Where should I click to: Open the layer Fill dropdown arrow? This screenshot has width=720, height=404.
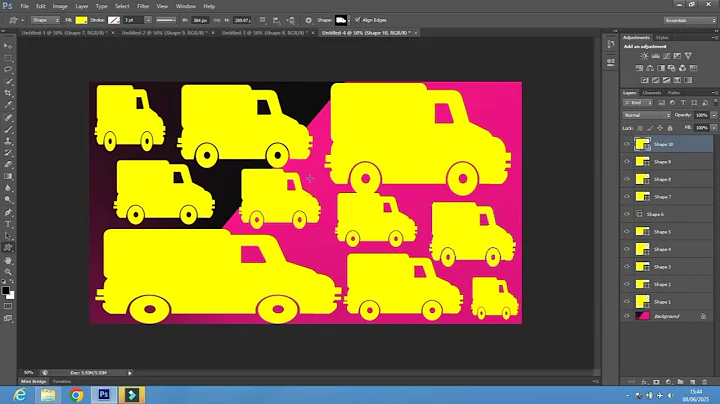714,128
